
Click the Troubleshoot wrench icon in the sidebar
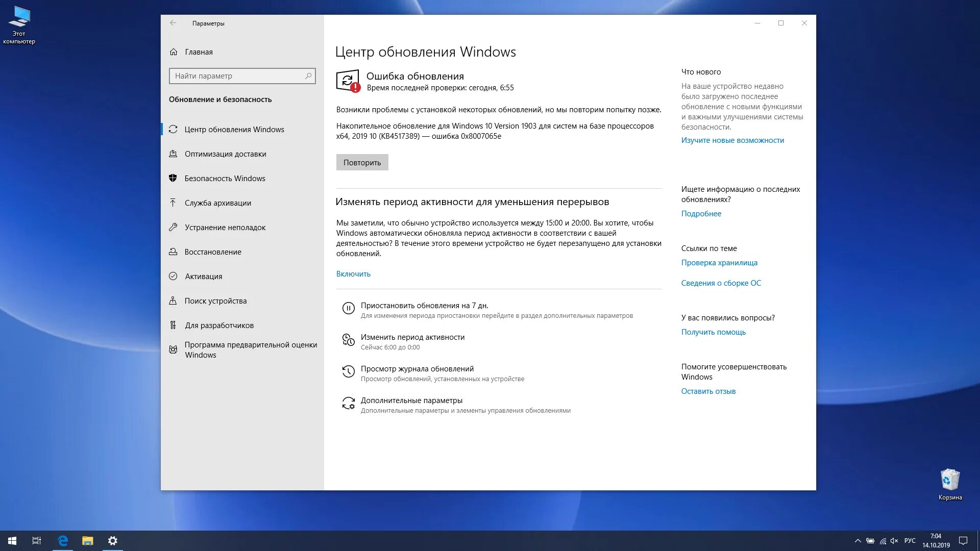tap(173, 227)
